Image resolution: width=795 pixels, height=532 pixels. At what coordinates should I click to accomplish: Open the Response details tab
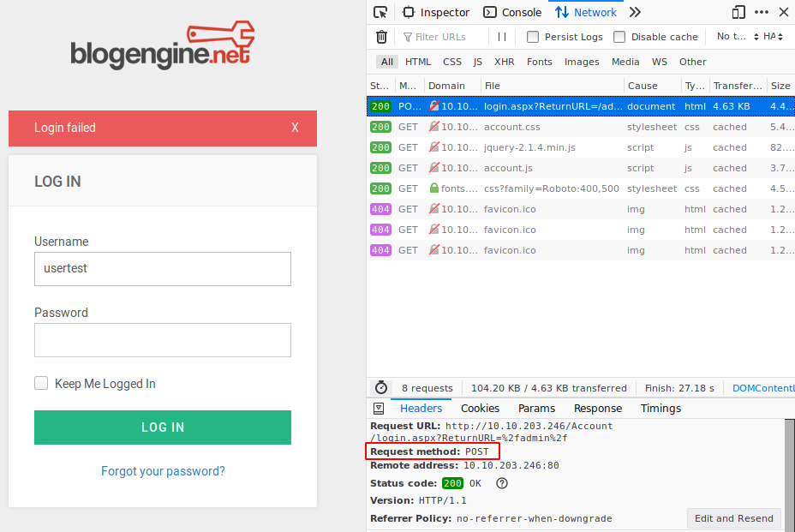click(598, 409)
